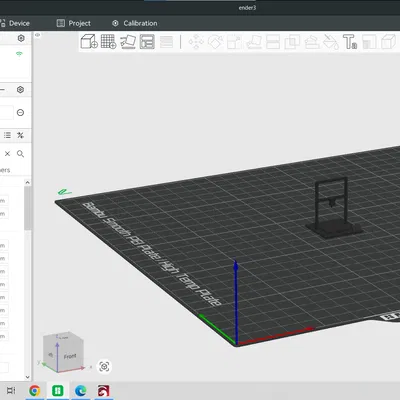The height and width of the screenshot is (400, 400).
Task: Select the Support painting tool
Action: click(x=312, y=42)
